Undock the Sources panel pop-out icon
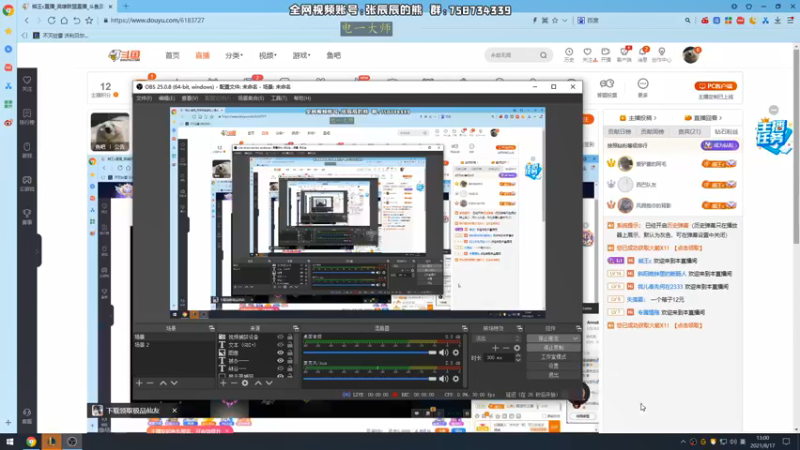The image size is (800, 450). tap(295, 329)
